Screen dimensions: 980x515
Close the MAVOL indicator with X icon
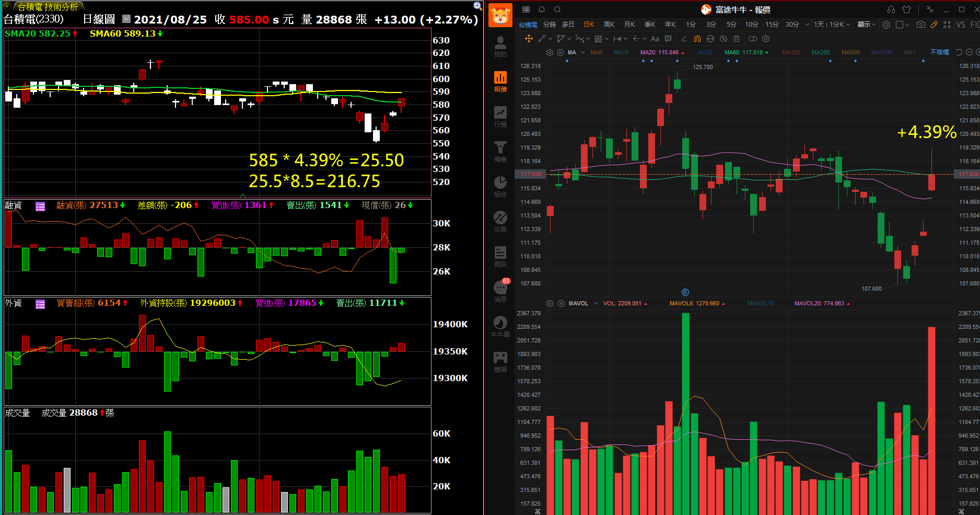pos(561,303)
